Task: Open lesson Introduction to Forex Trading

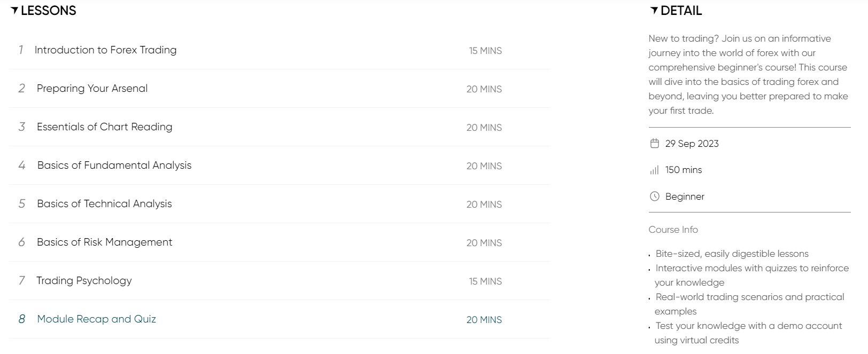Action: coord(105,50)
